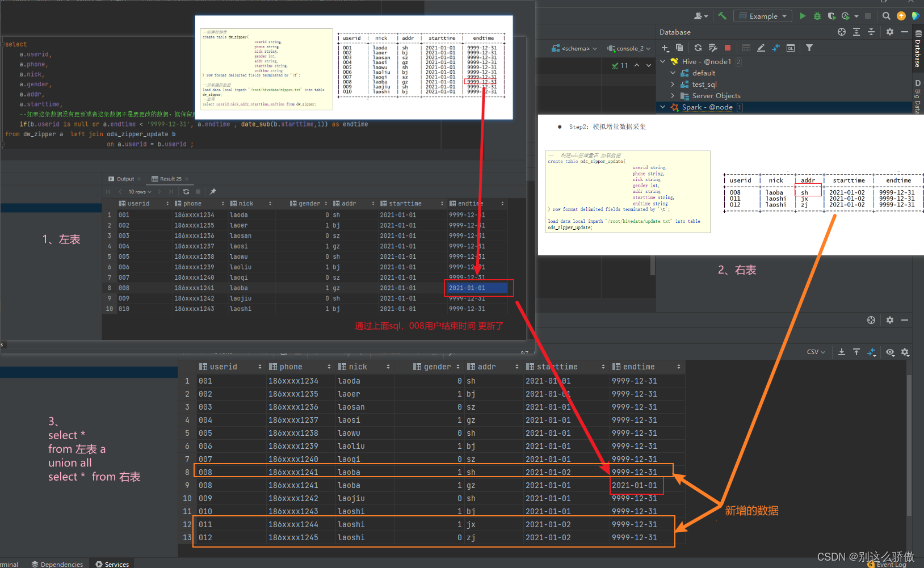Open the Example run configuration dropdown
The width and height of the screenshot is (924, 568).
pos(763,16)
